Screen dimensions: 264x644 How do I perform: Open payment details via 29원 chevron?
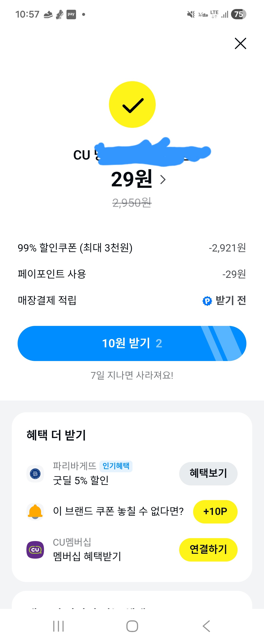tap(163, 180)
